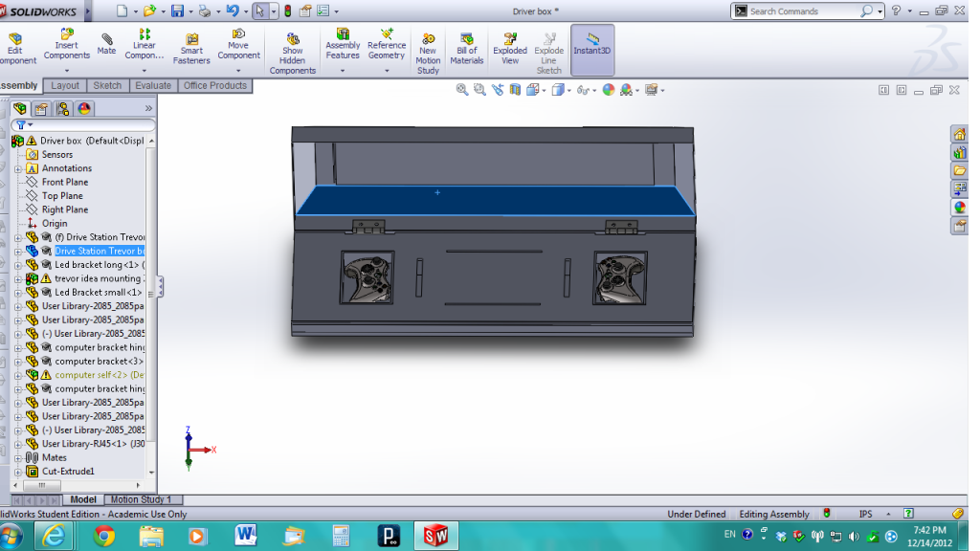
Task: Click the Save icon in toolbar
Action: [177, 11]
